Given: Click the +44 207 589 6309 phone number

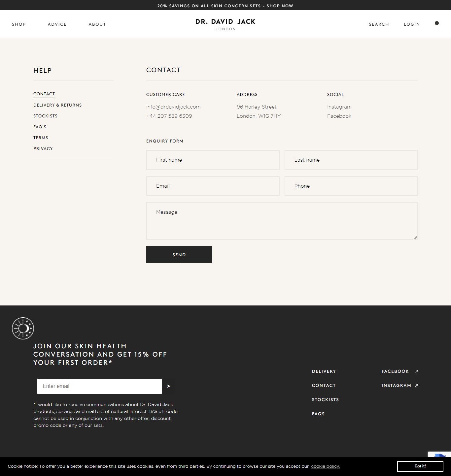Looking at the screenshot, I should (169, 116).
